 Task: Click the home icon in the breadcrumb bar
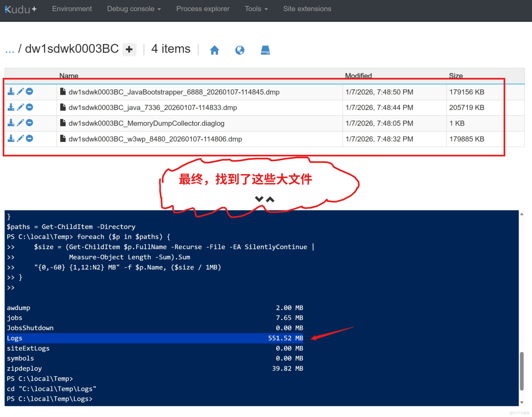click(214, 50)
